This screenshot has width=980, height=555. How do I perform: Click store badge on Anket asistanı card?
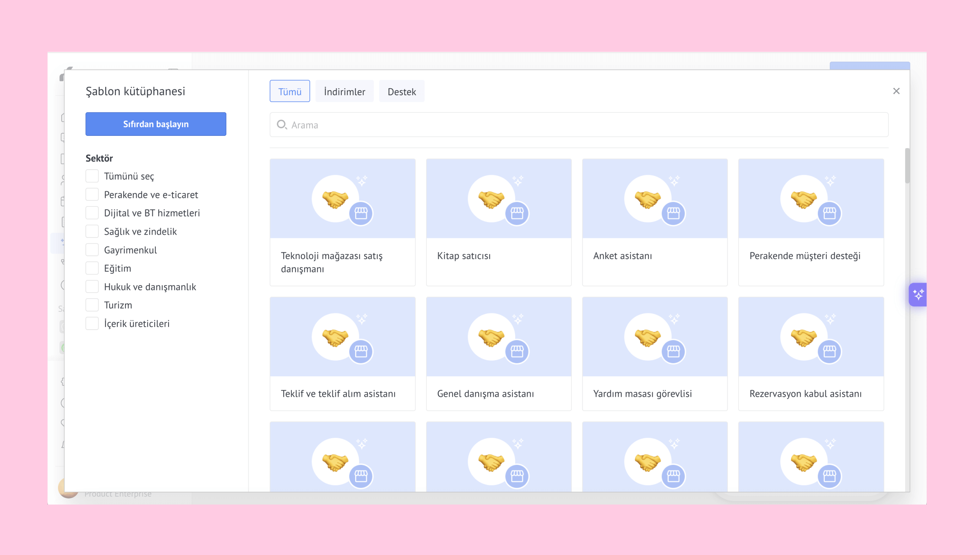coord(673,213)
